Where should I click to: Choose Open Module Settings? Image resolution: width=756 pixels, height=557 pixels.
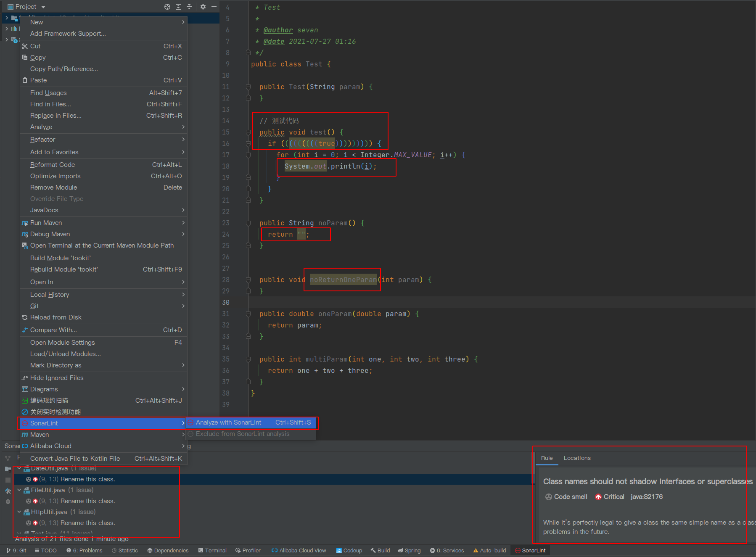pos(103,343)
